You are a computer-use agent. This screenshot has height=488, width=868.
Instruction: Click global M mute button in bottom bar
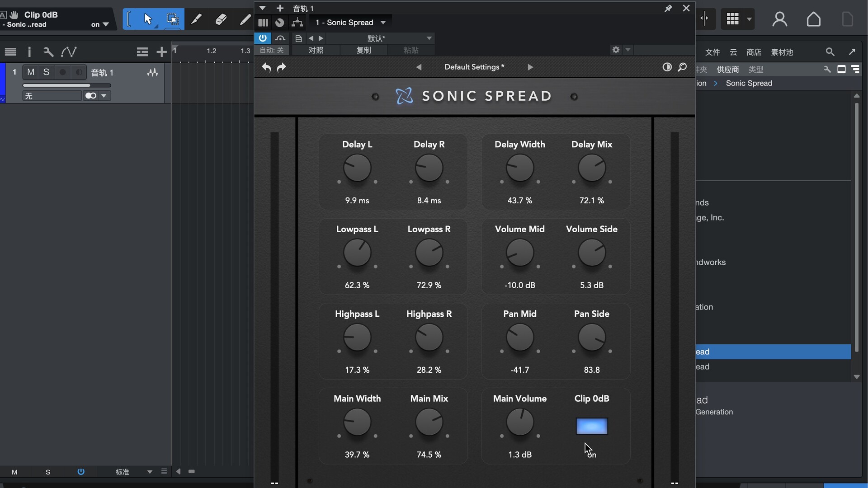tap(14, 472)
